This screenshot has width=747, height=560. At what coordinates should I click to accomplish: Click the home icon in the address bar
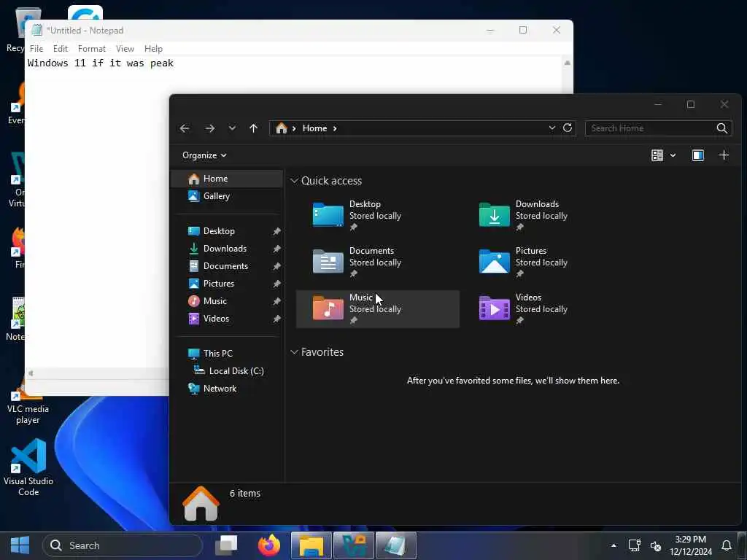[282, 128]
